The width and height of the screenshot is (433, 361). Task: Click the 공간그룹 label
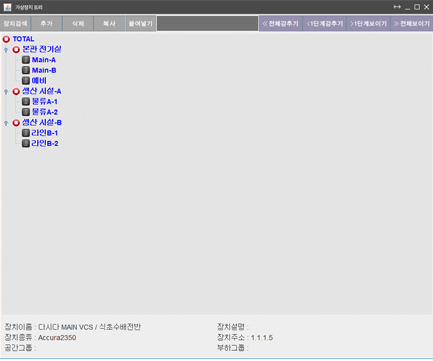(20, 348)
